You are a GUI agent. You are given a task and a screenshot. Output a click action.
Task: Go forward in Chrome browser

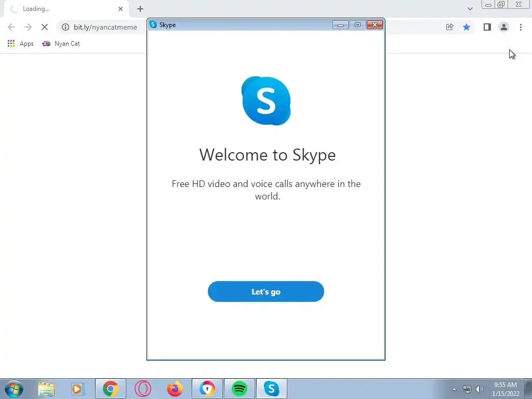[28, 27]
